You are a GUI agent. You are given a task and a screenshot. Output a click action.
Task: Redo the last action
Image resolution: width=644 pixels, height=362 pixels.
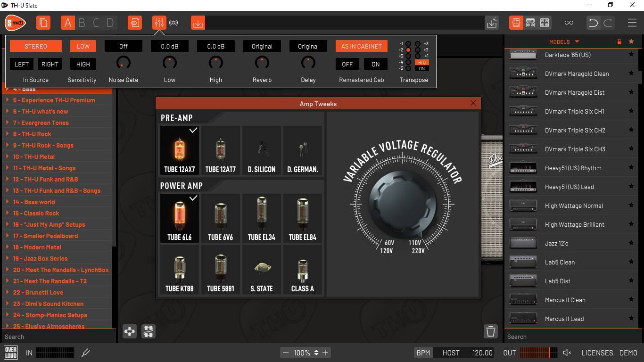[608, 23]
